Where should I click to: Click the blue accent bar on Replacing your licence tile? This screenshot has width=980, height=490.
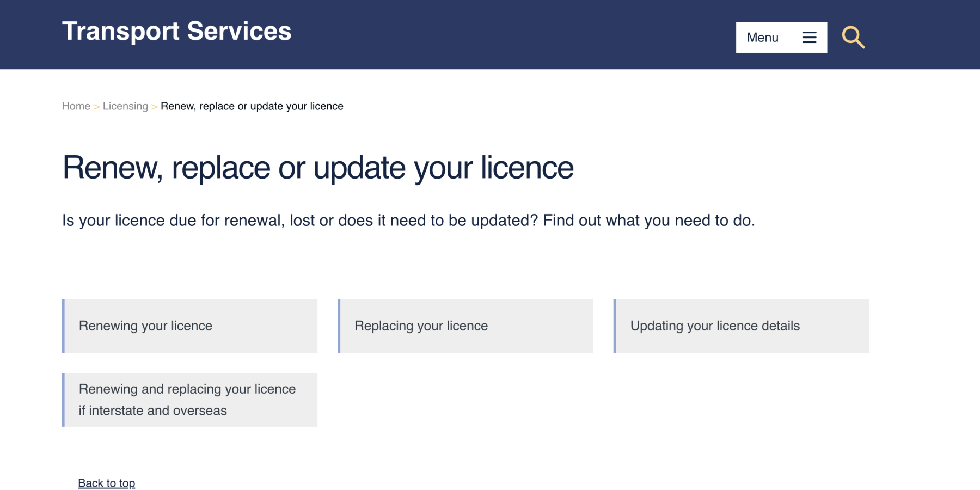point(339,326)
